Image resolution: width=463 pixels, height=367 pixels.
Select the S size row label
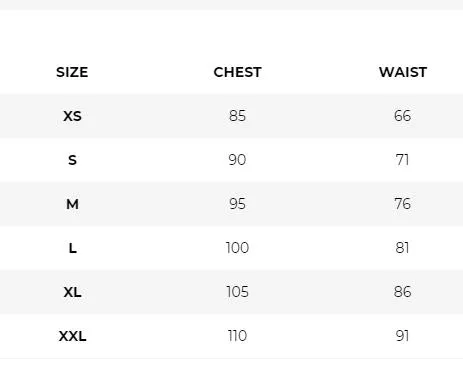(x=72, y=160)
